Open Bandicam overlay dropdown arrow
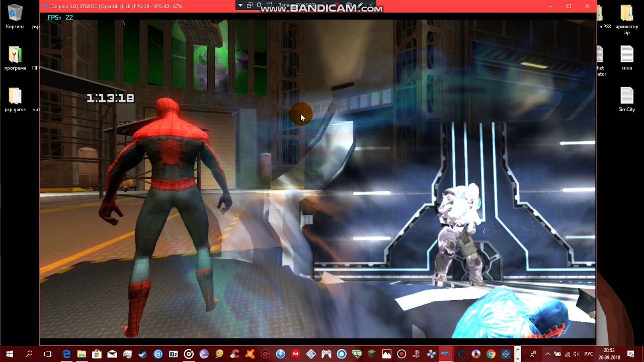Viewport: 644px width, 362px height. pos(240,5)
